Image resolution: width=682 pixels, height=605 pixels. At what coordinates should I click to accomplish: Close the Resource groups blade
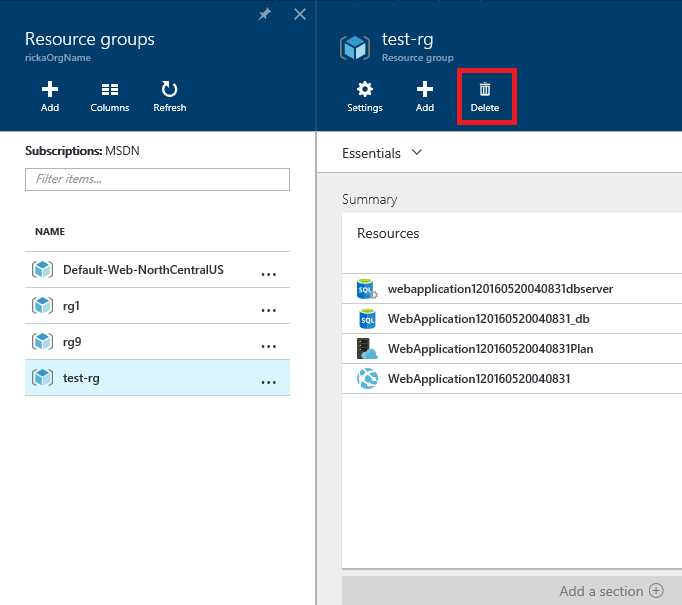[x=300, y=14]
